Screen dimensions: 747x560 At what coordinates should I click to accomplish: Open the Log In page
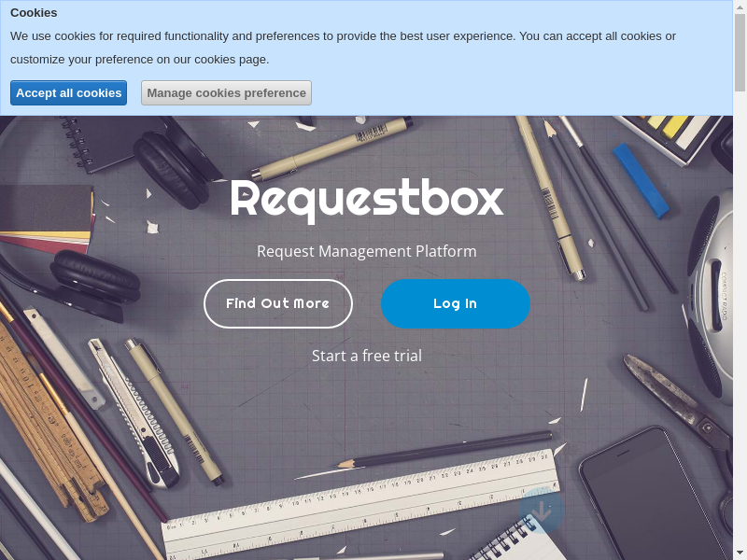pyautogui.click(x=455, y=303)
